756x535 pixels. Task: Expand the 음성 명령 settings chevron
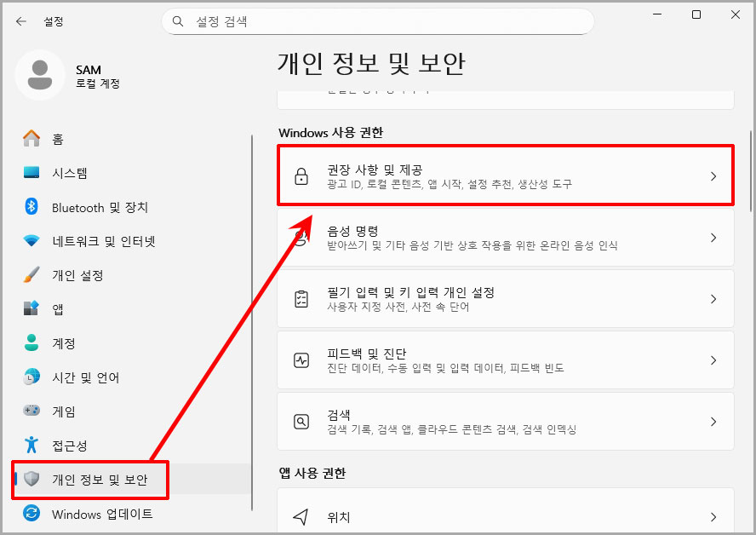click(713, 238)
